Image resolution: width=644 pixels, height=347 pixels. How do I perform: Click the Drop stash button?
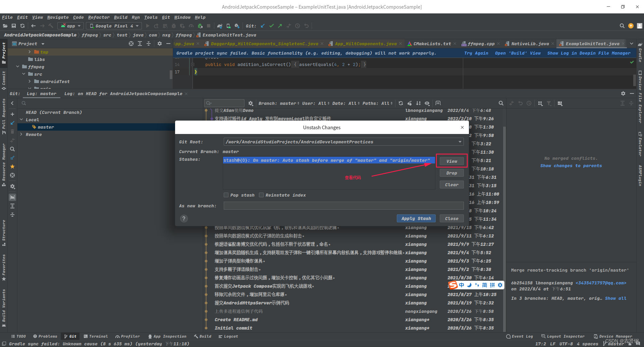pyautogui.click(x=451, y=173)
